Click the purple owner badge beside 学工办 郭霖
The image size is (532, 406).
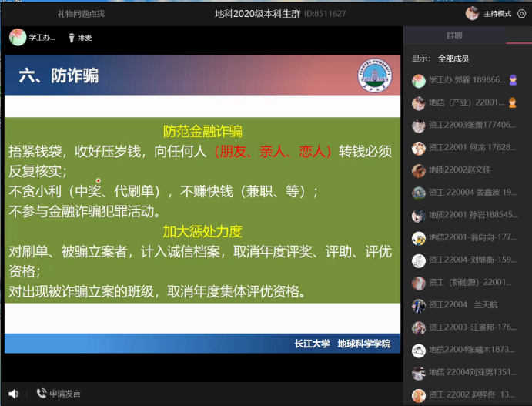[x=513, y=80]
